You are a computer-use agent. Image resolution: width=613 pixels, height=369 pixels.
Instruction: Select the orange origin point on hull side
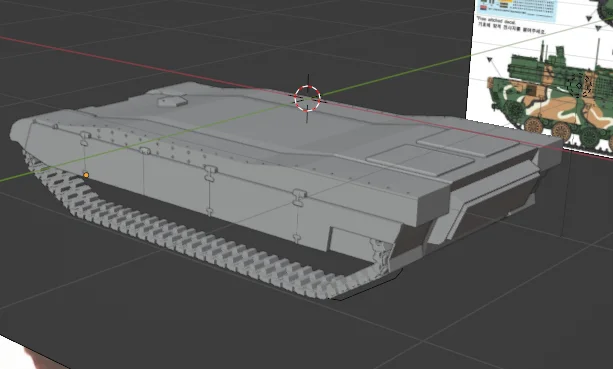pos(86,175)
